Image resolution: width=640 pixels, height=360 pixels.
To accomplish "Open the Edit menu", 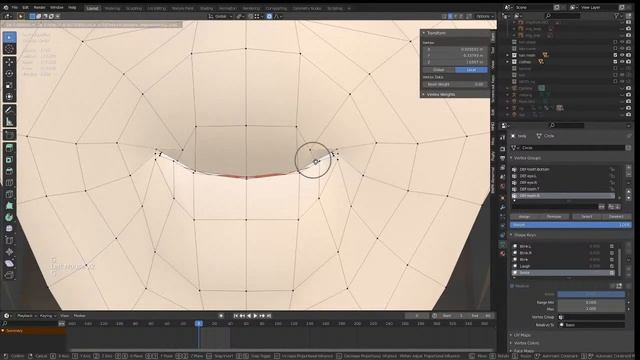I will tap(25, 8).
